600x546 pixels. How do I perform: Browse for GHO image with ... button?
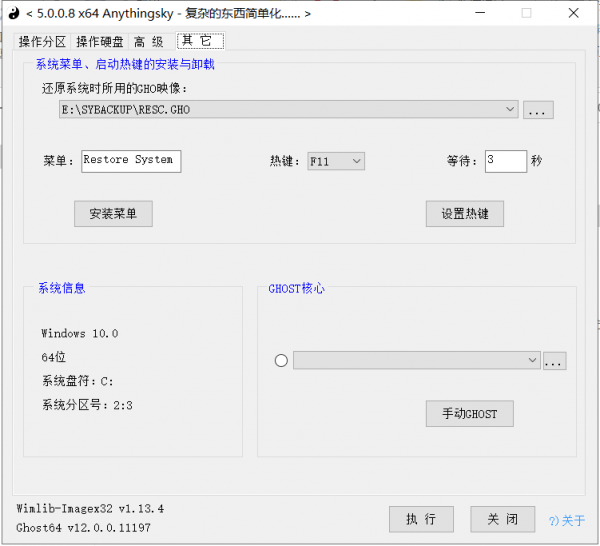[x=538, y=110]
